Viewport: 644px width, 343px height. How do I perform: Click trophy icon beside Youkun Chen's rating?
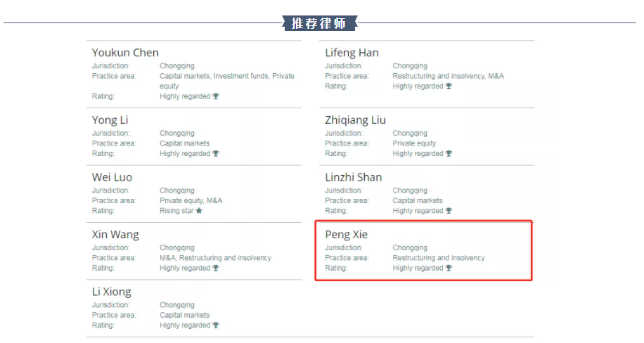coord(216,96)
